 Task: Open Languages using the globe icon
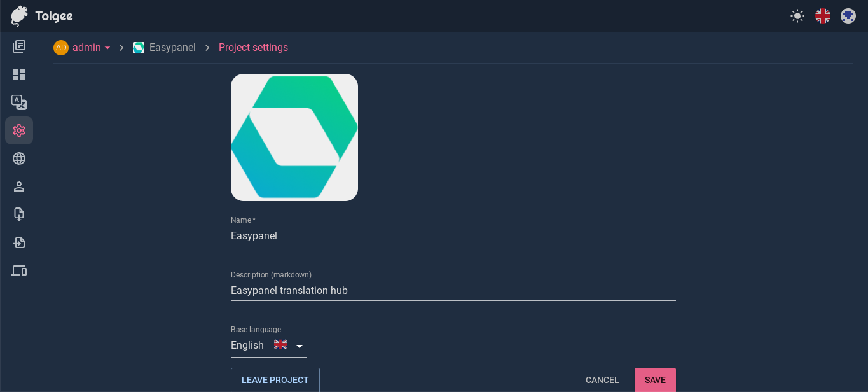point(19,158)
